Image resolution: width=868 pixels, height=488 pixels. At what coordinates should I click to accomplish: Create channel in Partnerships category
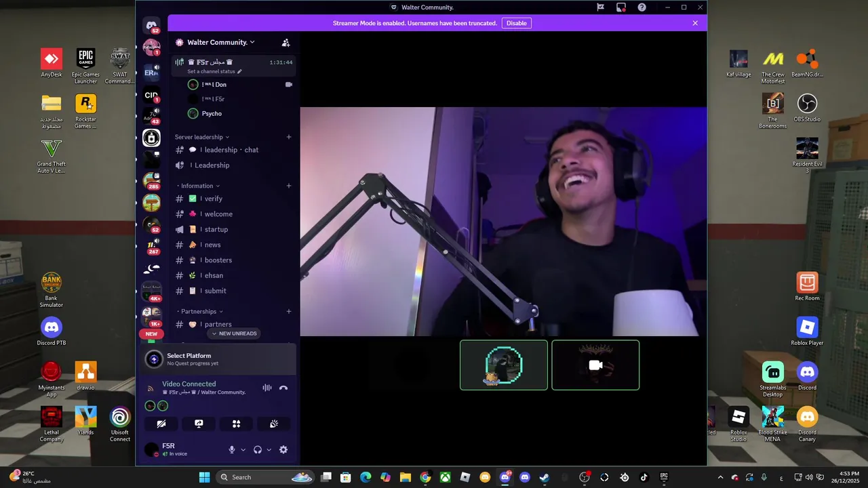pyautogui.click(x=289, y=311)
